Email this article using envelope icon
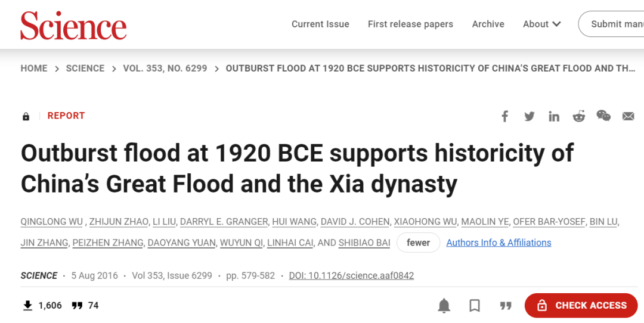The width and height of the screenshot is (644, 323). (628, 117)
